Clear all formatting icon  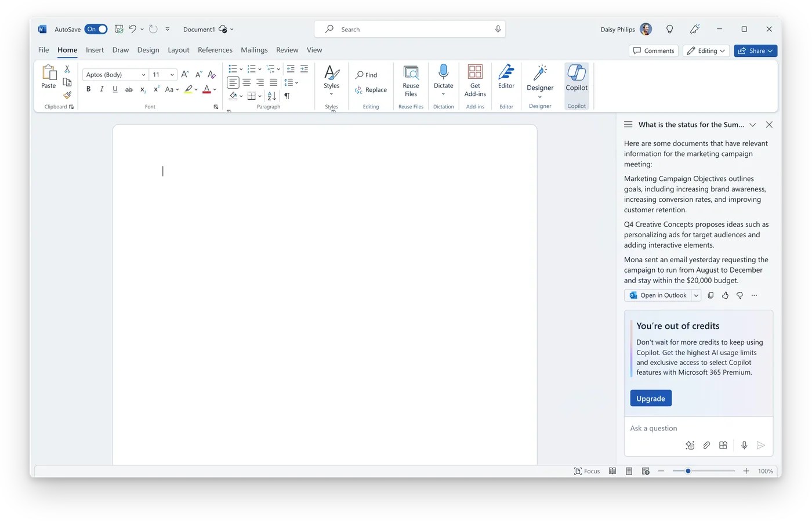(212, 74)
